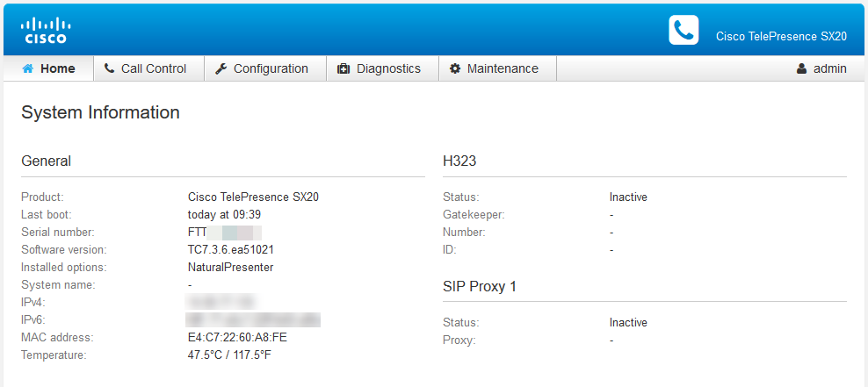Screen dimensions: 868x387
Task: Open the Home tab
Action: click(x=48, y=68)
